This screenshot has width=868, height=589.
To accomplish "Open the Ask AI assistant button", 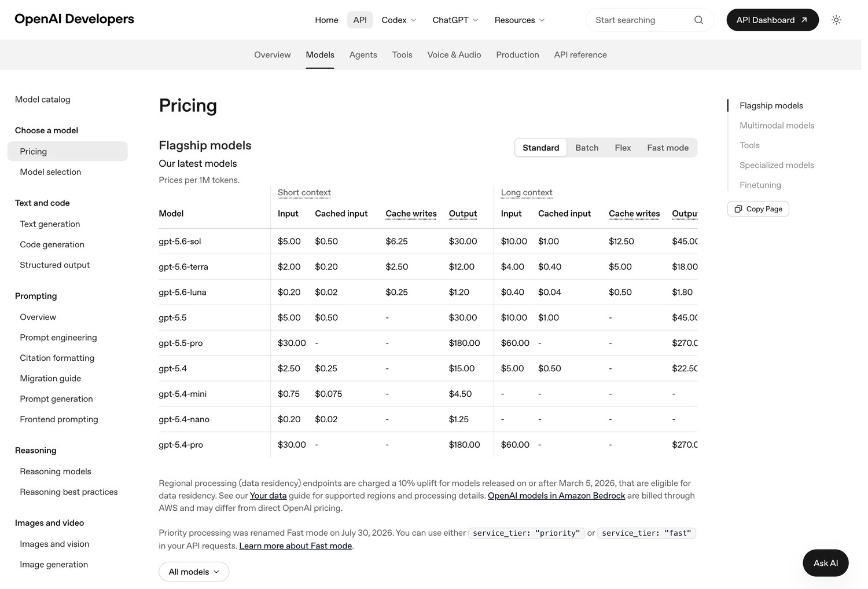I will click(826, 563).
